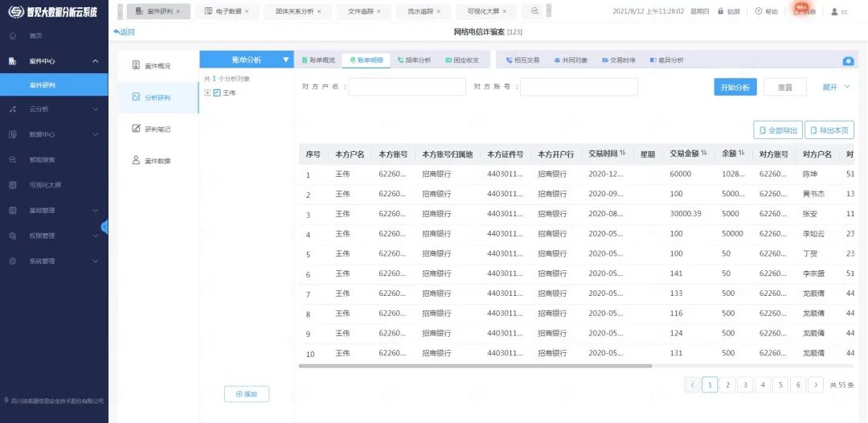This screenshot has height=423, width=868.
Task: Switch to the 频率分析 tab
Action: [x=414, y=60]
